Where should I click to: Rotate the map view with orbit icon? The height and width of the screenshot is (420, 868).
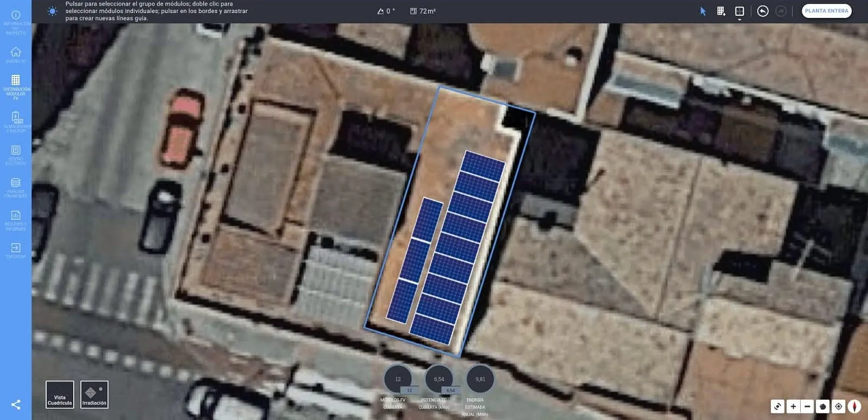coord(777,406)
